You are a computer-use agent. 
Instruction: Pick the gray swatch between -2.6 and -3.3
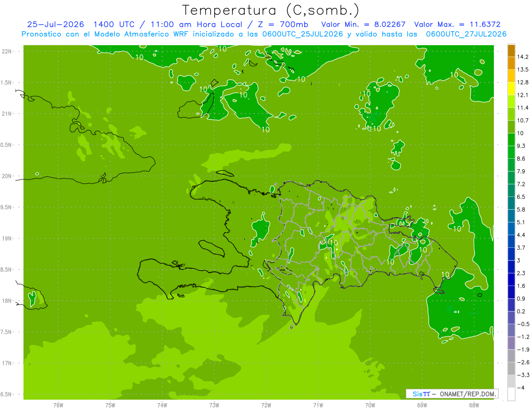click(511, 368)
